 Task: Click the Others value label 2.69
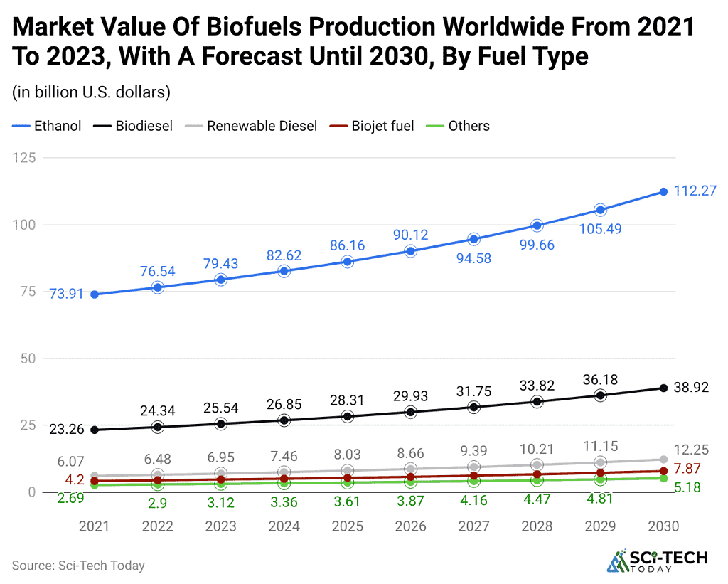click(x=70, y=498)
